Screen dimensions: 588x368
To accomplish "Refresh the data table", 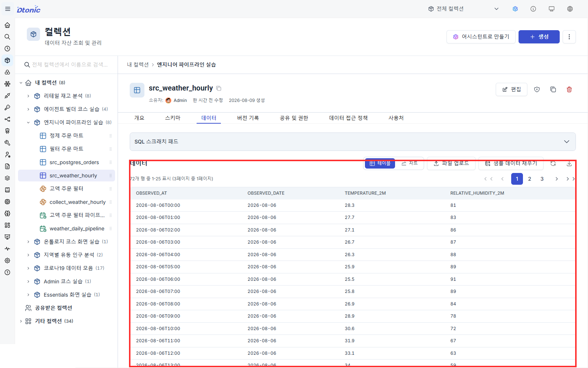I will coord(553,163).
